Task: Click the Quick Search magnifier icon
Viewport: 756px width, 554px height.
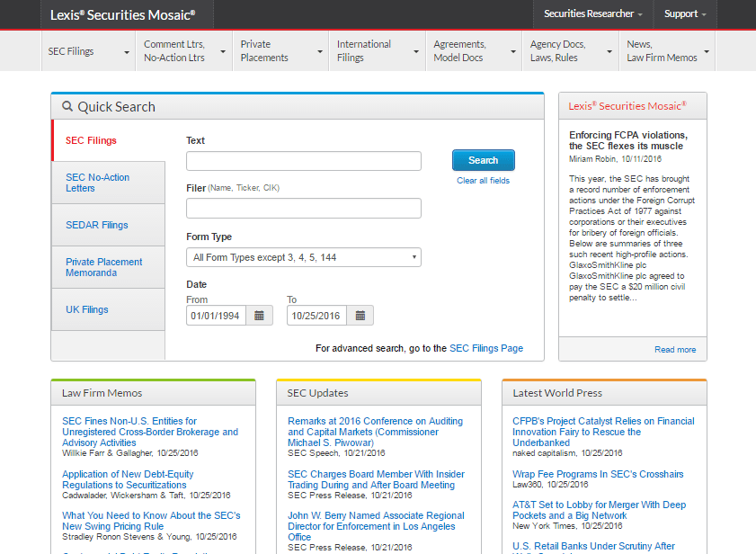Action: tap(67, 106)
